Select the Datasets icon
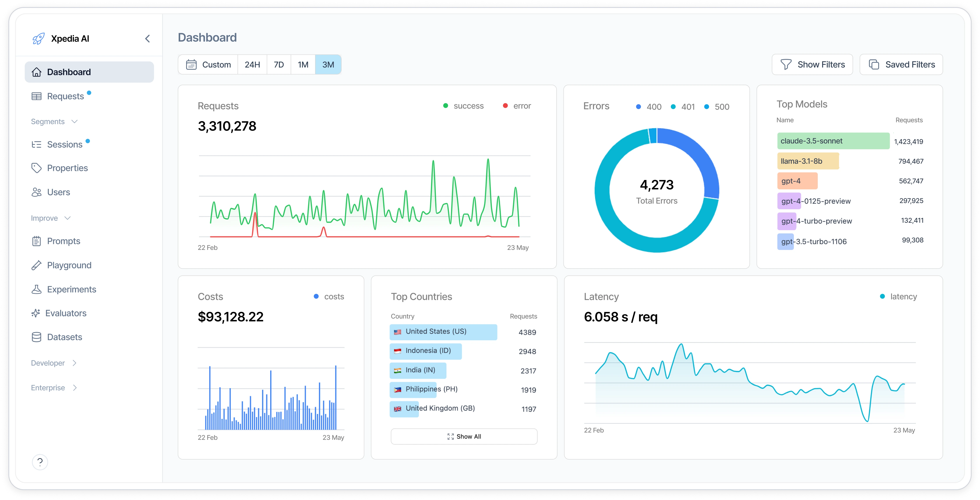980x500 pixels. point(37,337)
